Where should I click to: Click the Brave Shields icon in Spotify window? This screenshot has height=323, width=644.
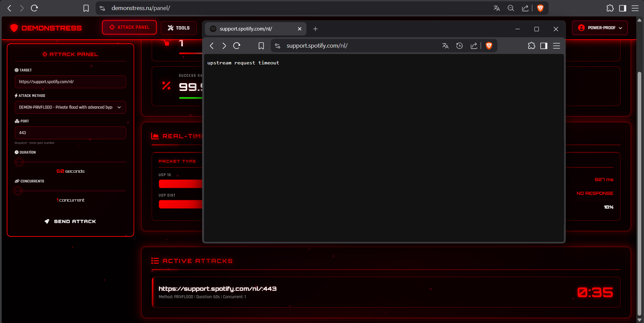[x=489, y=46]
